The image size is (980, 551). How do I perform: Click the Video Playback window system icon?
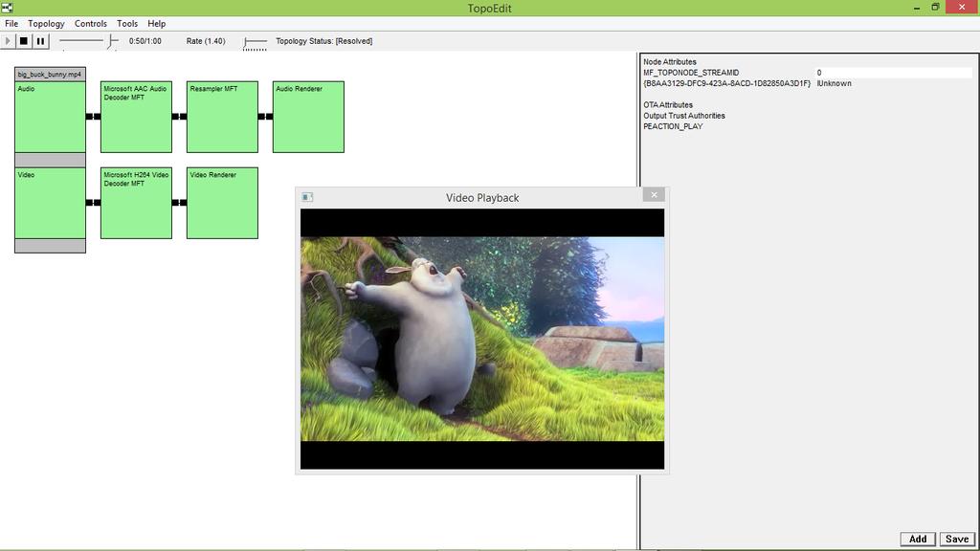coord(307,197)
